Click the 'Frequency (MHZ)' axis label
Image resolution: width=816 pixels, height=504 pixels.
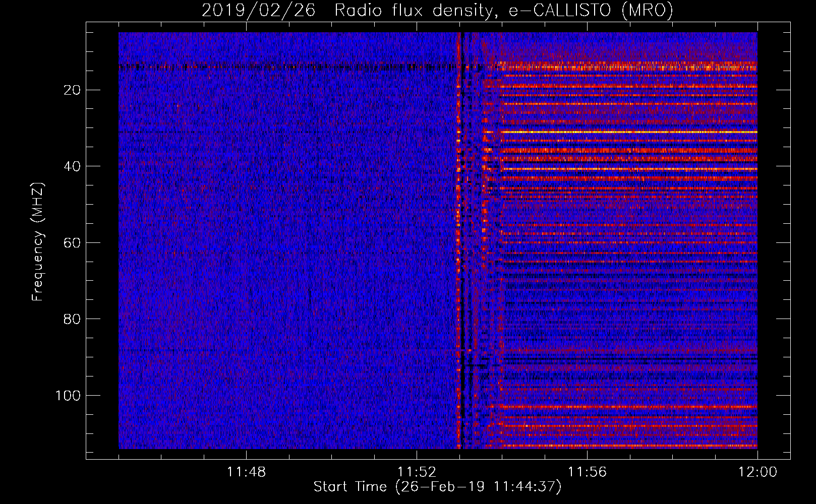pos(38,241)
